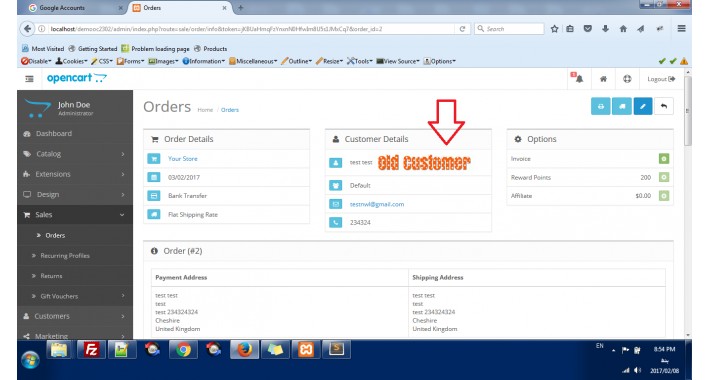Click the Windows Start button
This screenshot has height=380, width=710.
30,361
